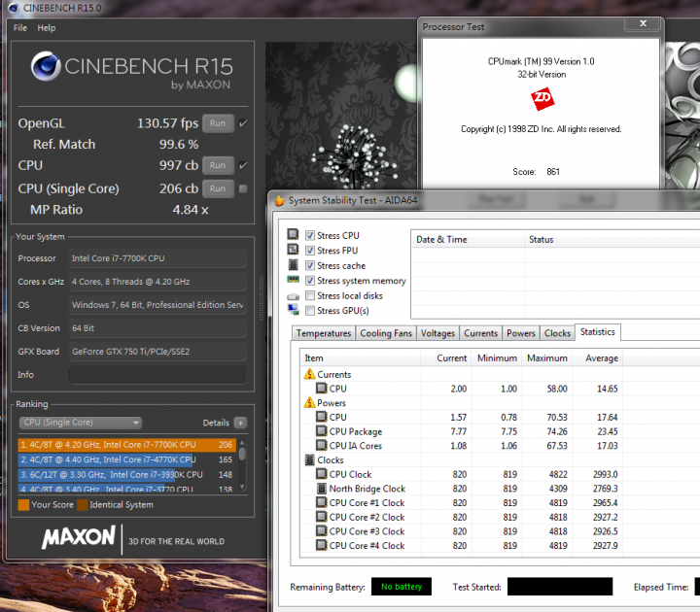700x612 pixels.
Task: Click the Ranking list scroll down arrow
Action: point(242,487)
